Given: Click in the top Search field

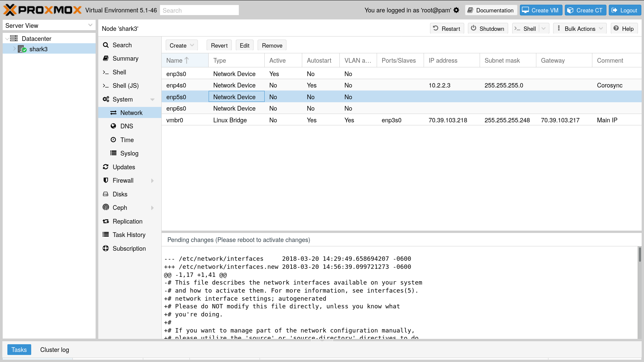Looking at the screenshot, I should [199, 10].
